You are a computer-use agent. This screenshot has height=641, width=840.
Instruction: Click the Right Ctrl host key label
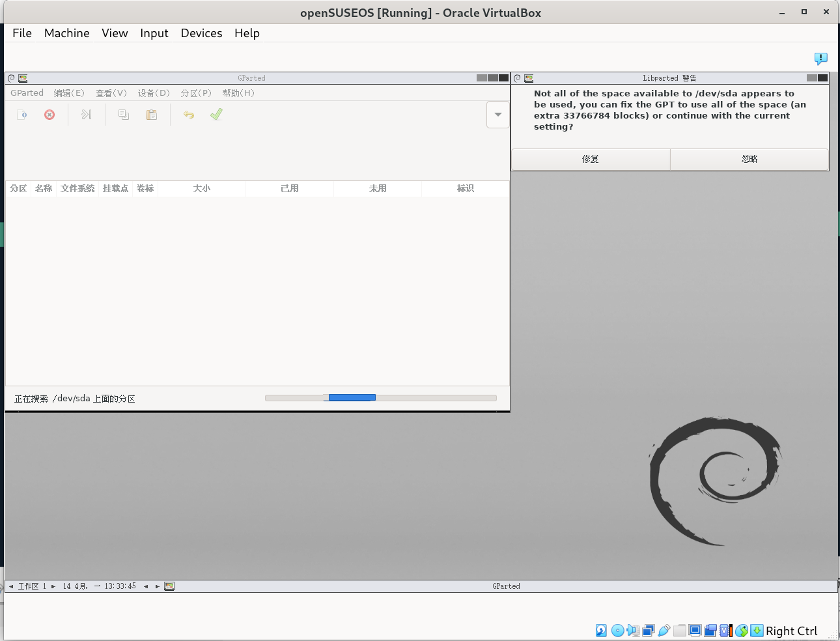pos(791,631)
